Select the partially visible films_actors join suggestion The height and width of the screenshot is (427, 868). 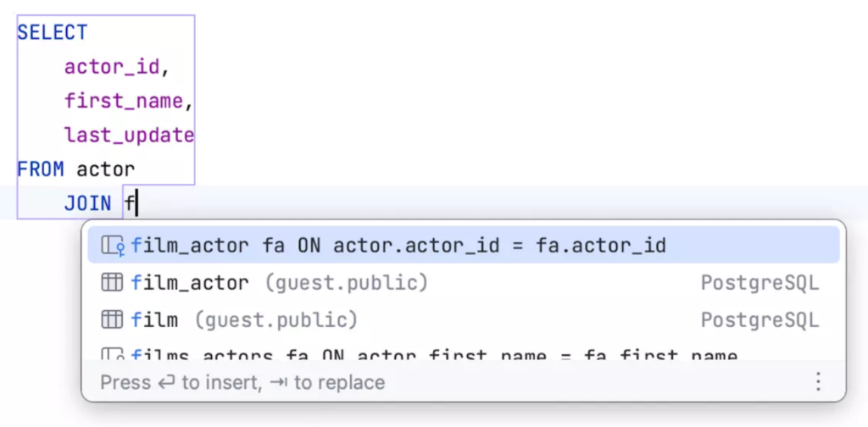pos(434,356)
